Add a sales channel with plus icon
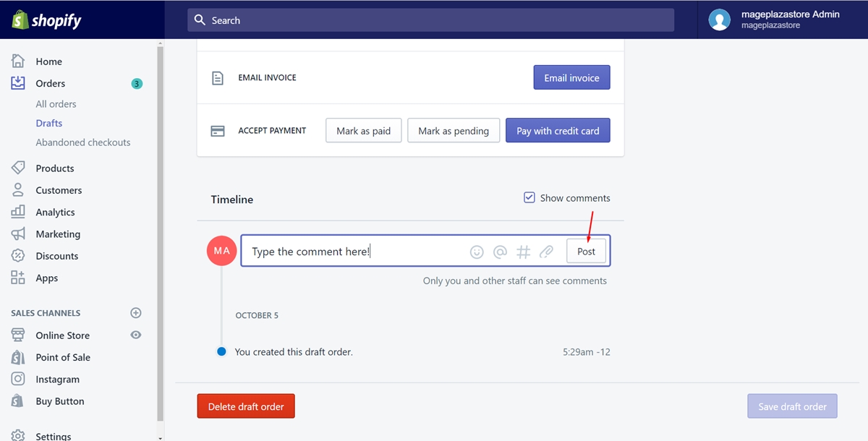 135,313
